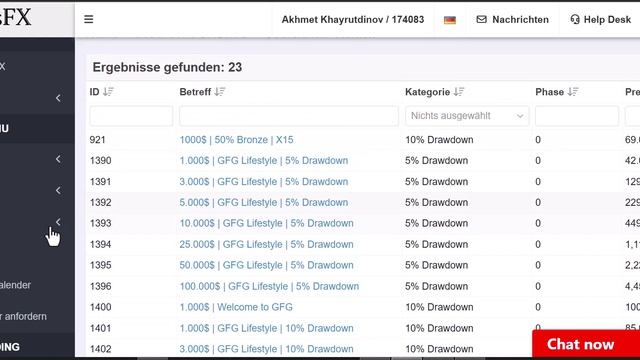The height and width of the screenshot is (360, 640).
Task: Switch language via German flag icon
Action: [x=450, y=20]
